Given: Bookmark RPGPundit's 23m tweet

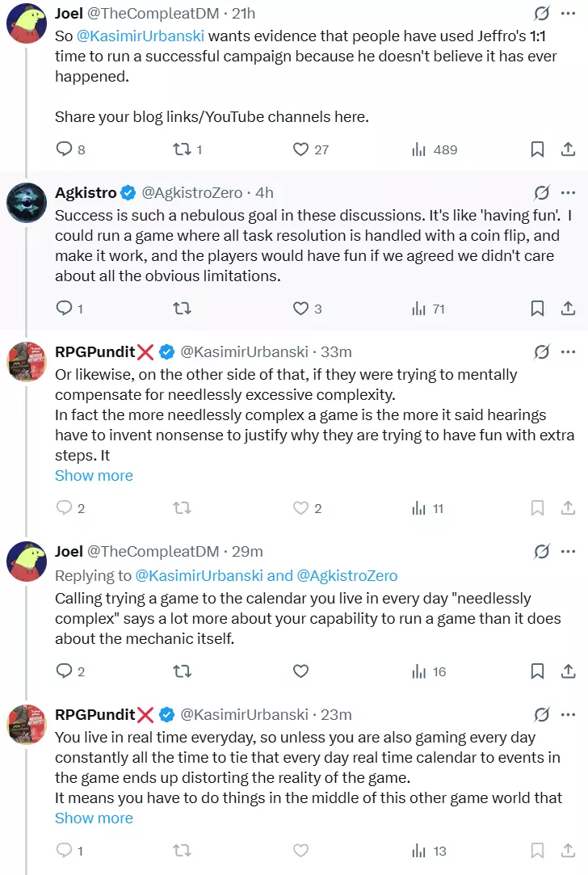Looking at the screenshot, I should coord(537,851).
